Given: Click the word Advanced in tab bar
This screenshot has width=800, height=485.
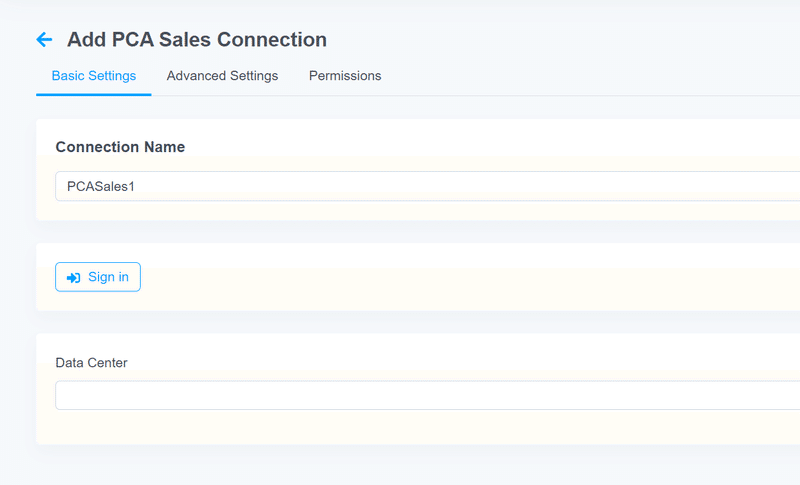Looking at the screenshot, I should 196,75.
